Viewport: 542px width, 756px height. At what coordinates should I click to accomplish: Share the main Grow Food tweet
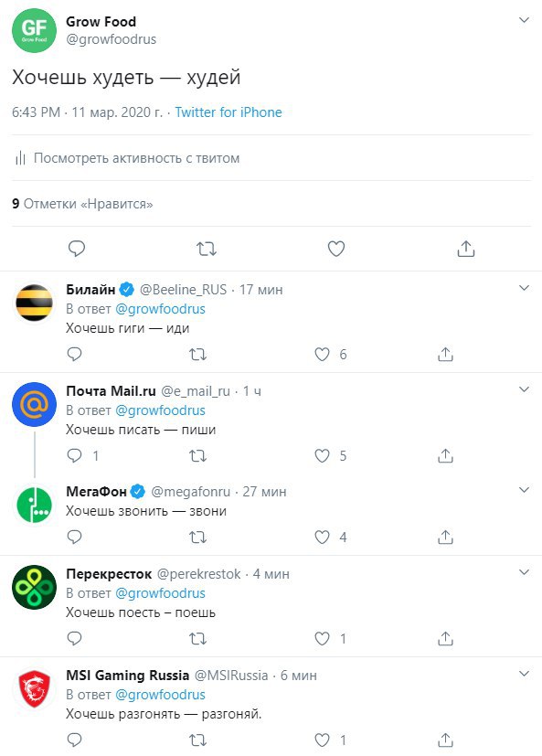(x=466, y=249)
